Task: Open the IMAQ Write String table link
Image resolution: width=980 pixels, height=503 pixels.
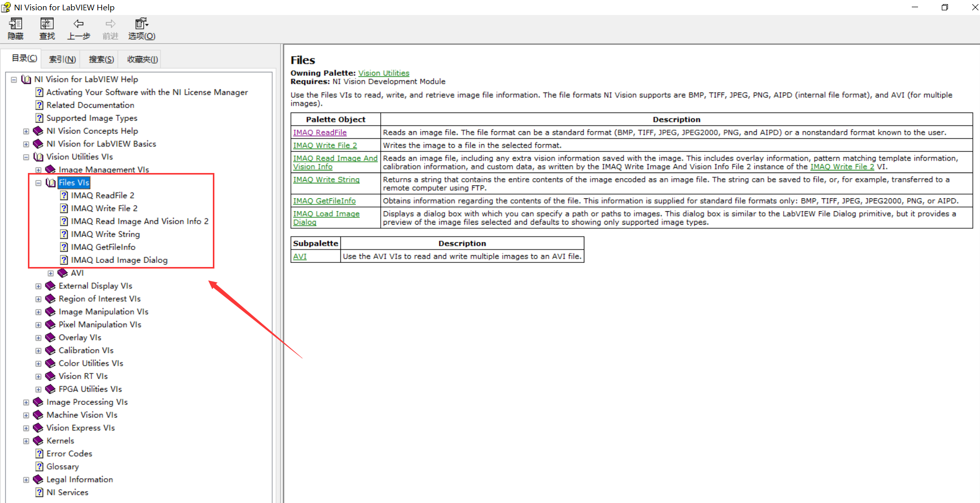Action: [x=326, y=180]
